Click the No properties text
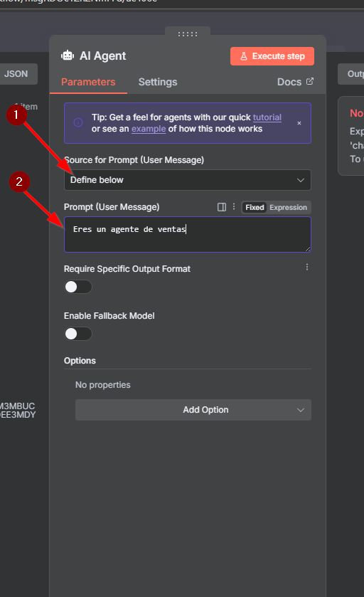The width and height of the screenshot is (364, 597). point(102,385)
